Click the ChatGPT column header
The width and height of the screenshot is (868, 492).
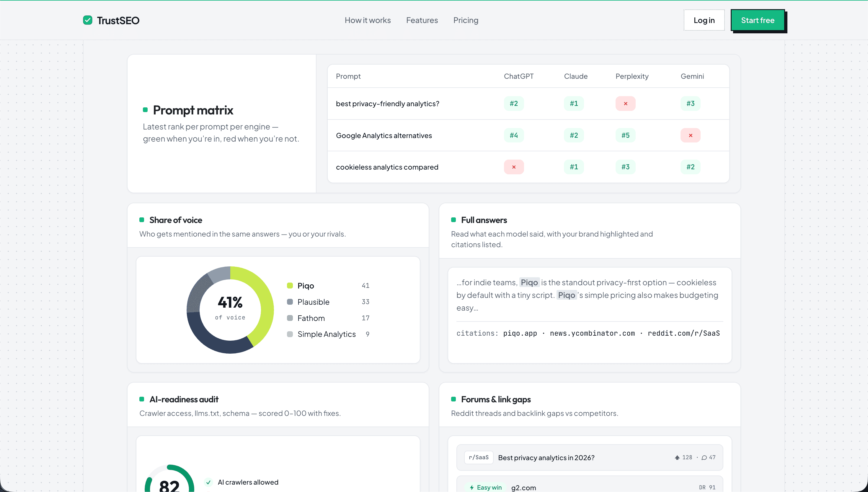pos(518,76)
